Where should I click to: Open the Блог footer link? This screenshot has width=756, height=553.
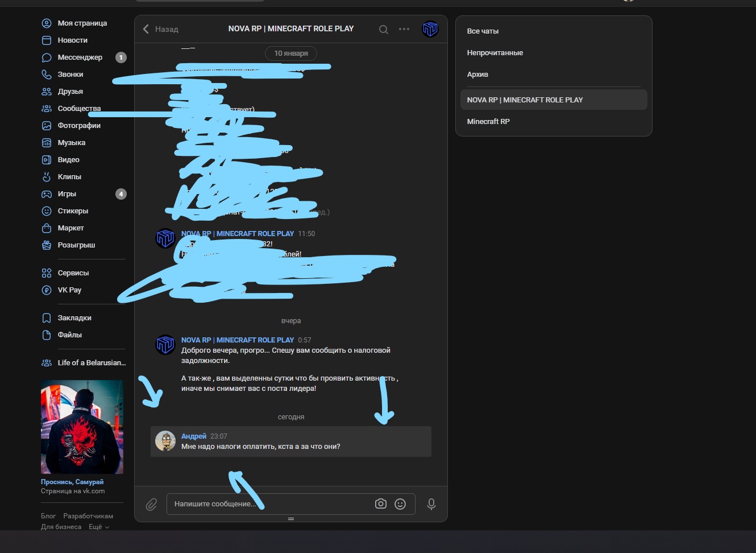[x=48, y=516]
